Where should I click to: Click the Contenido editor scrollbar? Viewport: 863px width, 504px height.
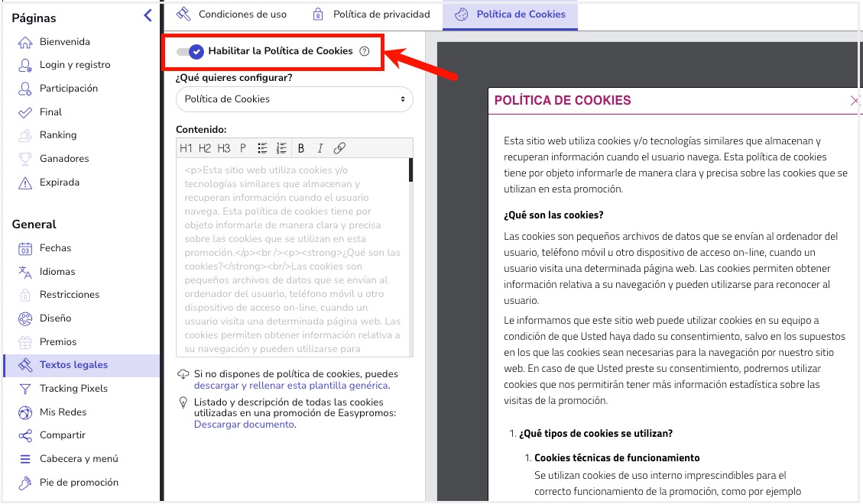(410, 170)
